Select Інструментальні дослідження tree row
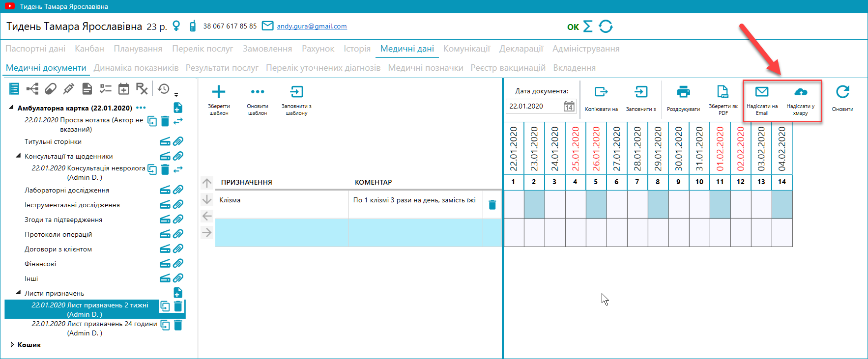 tap(72, 205)
